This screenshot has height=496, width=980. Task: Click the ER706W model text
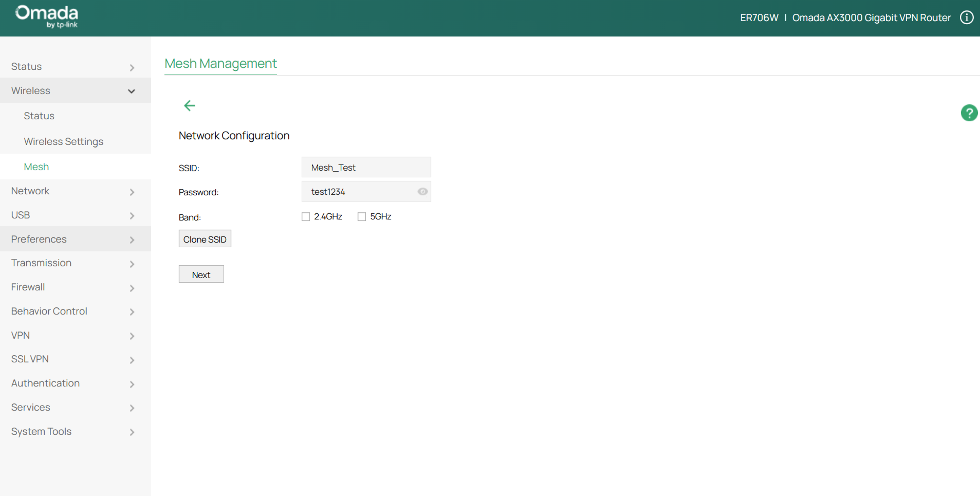point(759,18)
